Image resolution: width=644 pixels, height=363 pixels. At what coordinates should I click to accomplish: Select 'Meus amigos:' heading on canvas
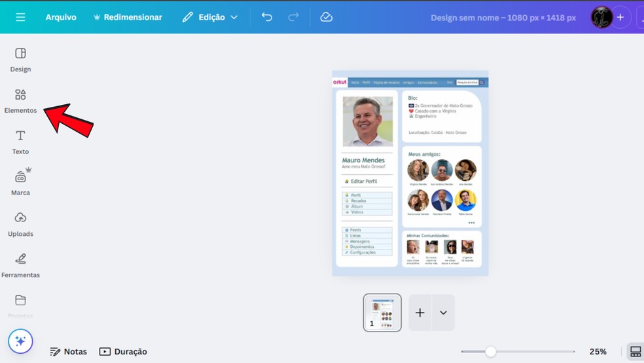(424, 154)
